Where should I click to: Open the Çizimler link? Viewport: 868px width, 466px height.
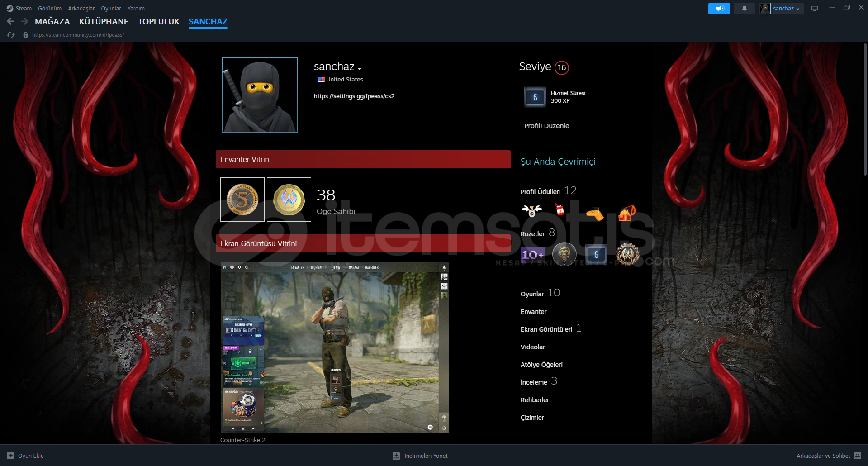click(x=532, y=418)
